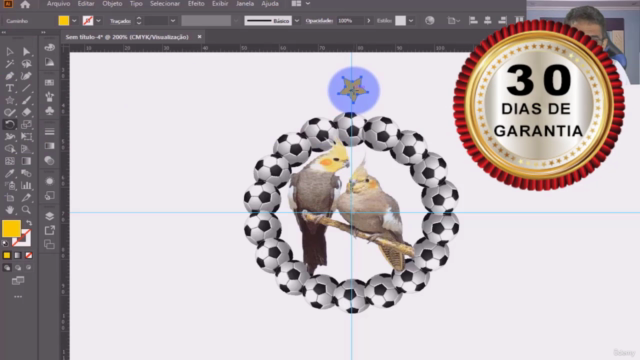Select the Pen tool
Screen dimensions: 640x360
coord(9,76)
